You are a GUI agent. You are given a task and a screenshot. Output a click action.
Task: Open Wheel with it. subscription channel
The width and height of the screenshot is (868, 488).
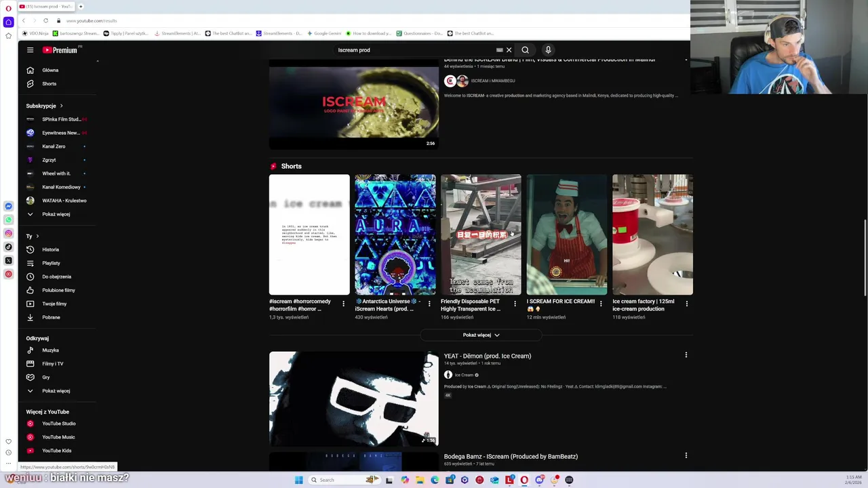[x=56, y=174]
